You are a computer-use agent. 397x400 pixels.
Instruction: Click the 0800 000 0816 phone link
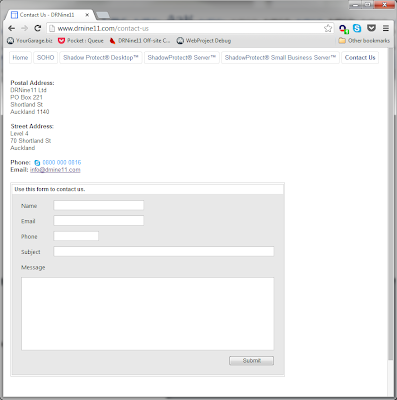[62, 163]
